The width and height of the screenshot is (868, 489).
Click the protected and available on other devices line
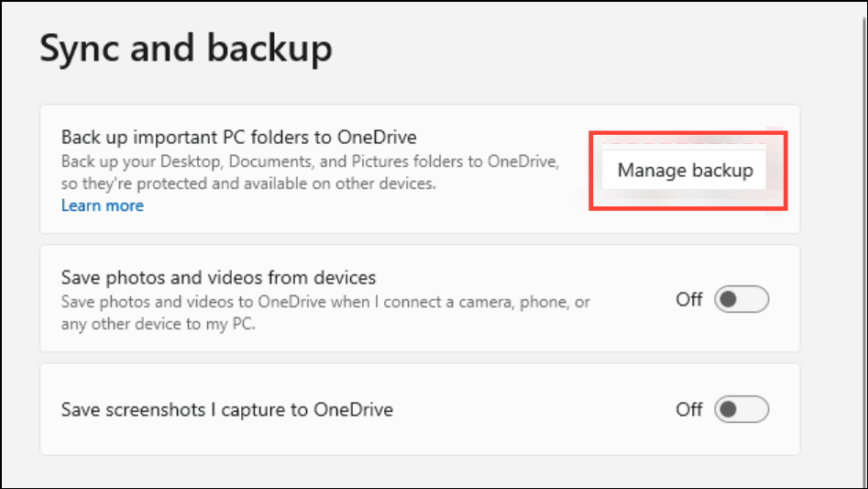[247, 183]
